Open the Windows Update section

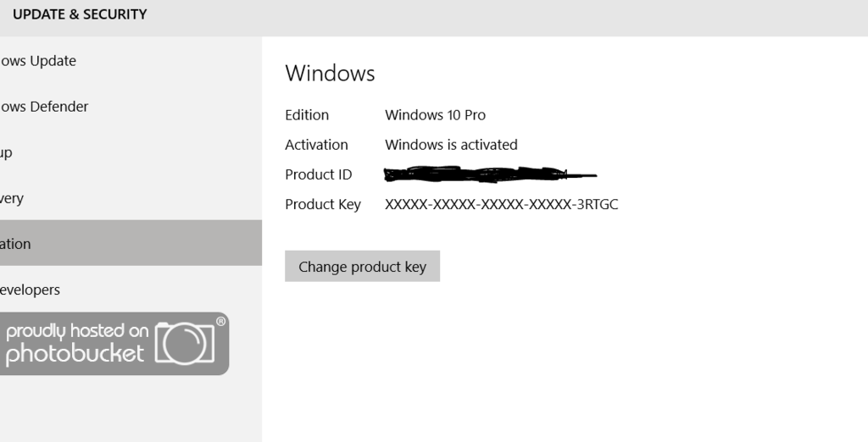coord(38,61)
